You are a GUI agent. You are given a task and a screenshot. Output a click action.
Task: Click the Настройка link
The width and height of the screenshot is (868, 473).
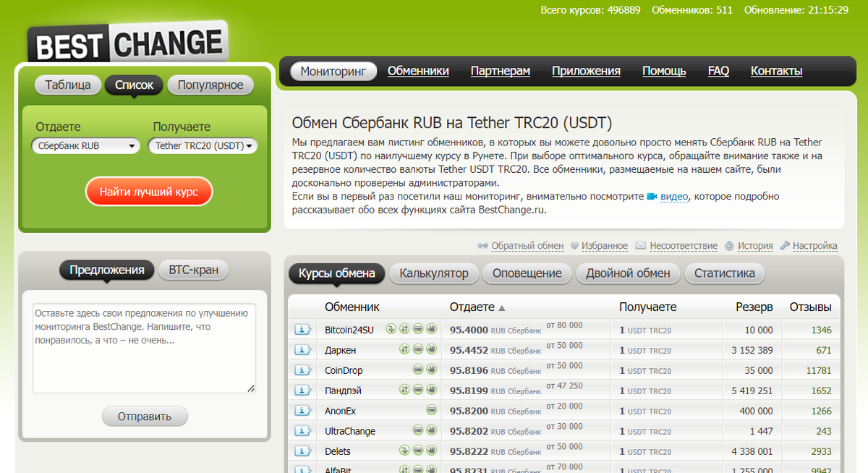pos(815,246)
